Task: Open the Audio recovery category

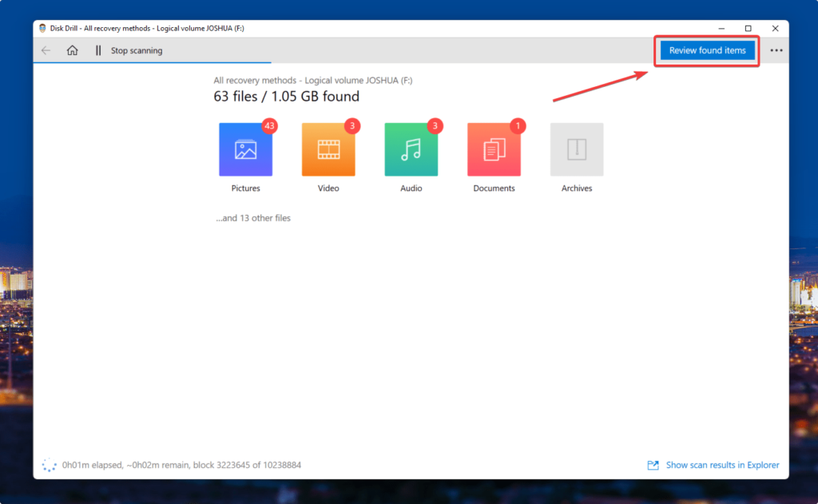Action: pos(411,149)
